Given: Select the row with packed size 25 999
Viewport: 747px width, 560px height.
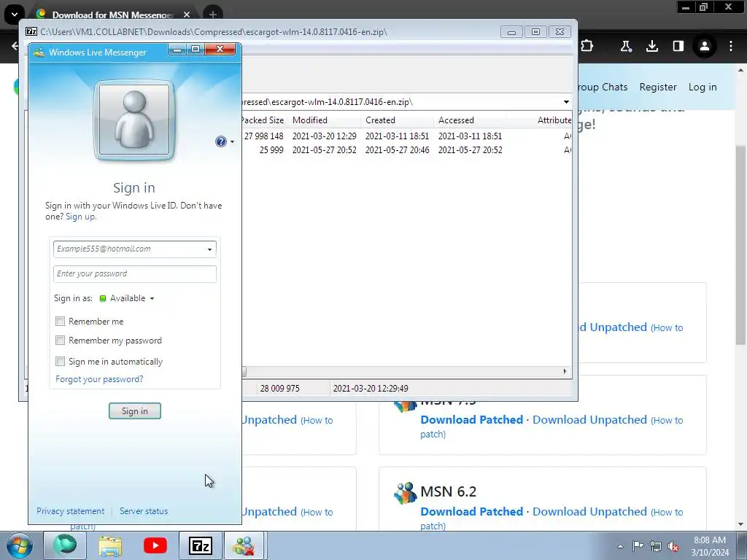Looking at the screenshot, I should (406, 150).
